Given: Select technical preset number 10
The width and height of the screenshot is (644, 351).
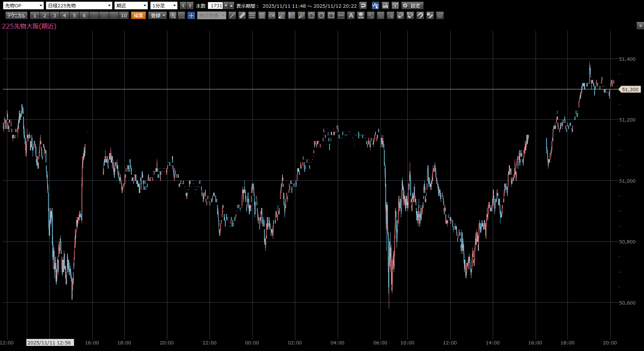Looking at the screenshot, I should pyautogui.click(x=124, y=15).
